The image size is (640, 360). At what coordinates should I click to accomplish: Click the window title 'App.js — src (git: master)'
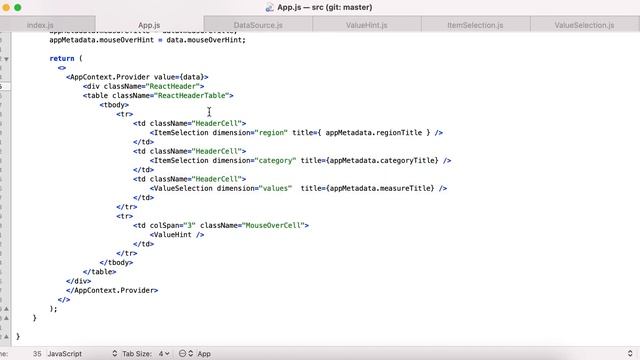[324, 7]
